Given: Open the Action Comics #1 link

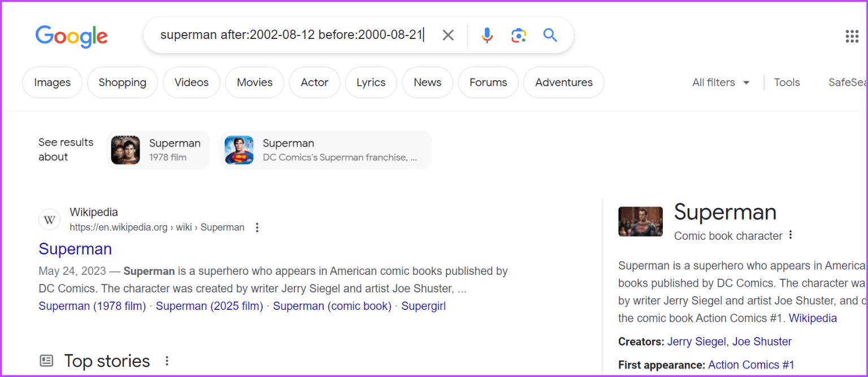Looking at the screenshot, I should 751,364.
